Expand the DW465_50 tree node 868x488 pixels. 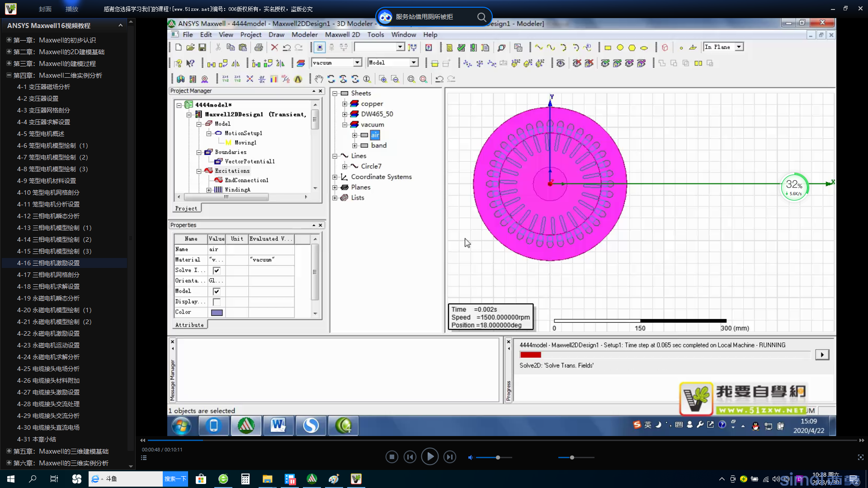(344, 114)
